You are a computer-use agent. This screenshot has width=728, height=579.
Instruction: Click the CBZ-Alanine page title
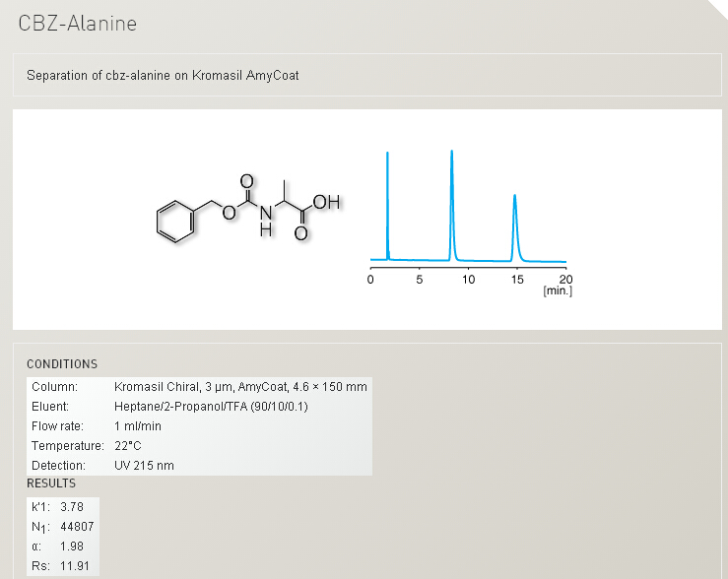(78, 24)
